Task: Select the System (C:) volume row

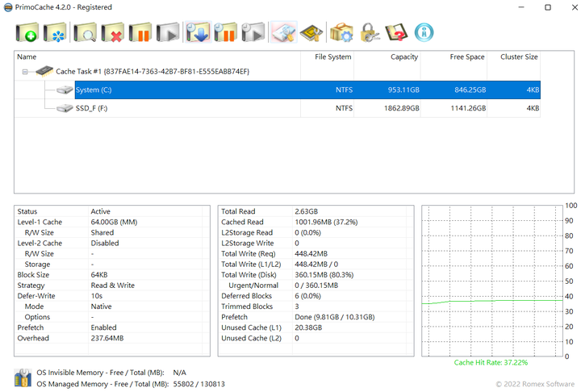Action: [x=307, y=90]
